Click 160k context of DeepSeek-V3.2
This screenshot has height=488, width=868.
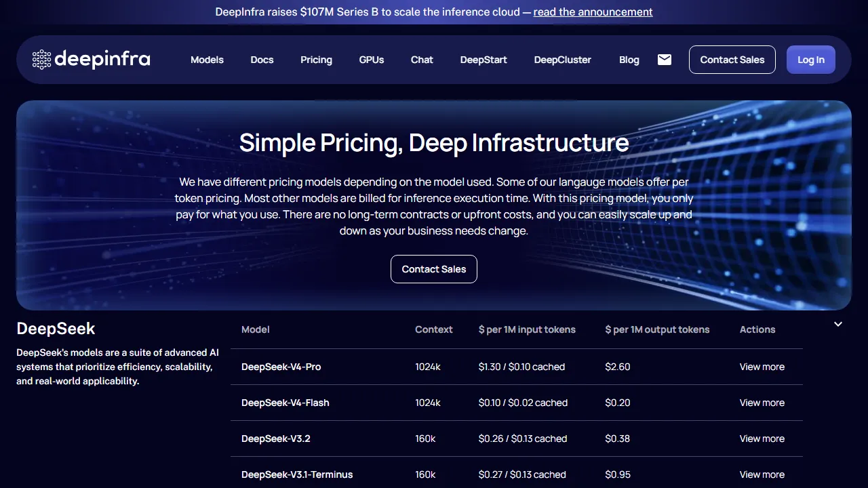(x=425, y=439)
